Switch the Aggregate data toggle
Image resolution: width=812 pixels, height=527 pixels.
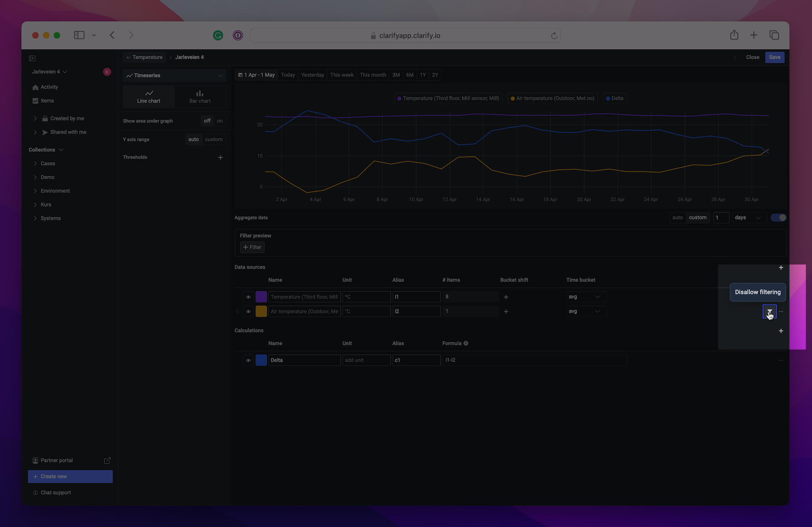[x=779, y=218]
